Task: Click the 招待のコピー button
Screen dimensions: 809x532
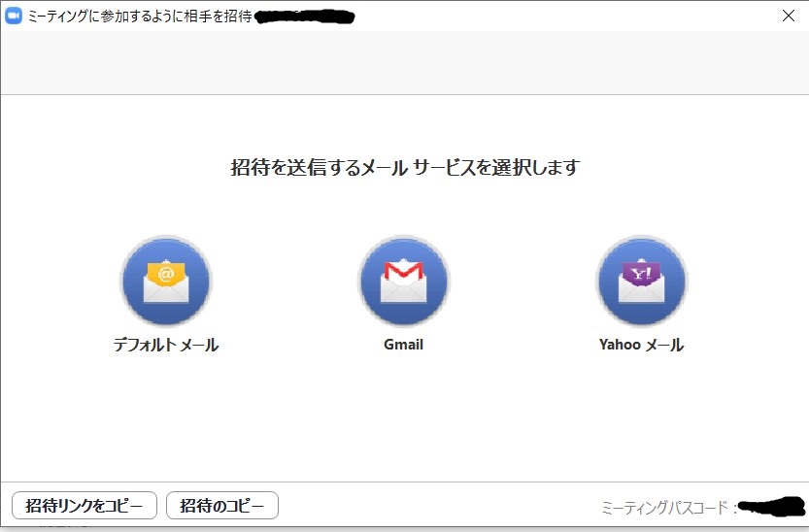Action: click(x=221, y=505)
